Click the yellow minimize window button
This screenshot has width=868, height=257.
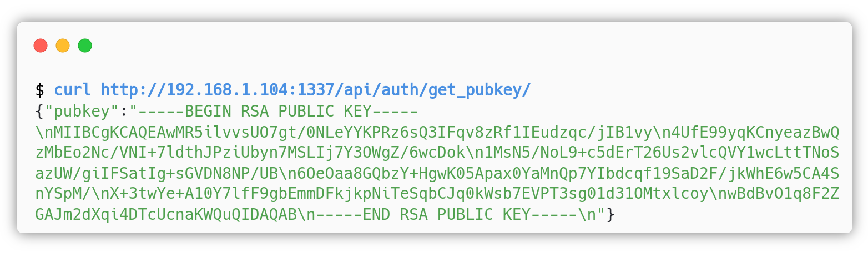[63, 46]
